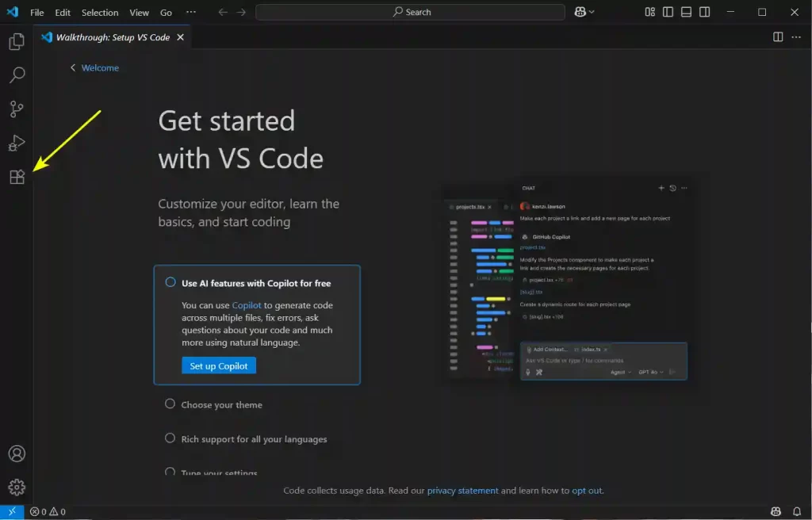Click the Set up Copilot button

click(x=218, y=366)
